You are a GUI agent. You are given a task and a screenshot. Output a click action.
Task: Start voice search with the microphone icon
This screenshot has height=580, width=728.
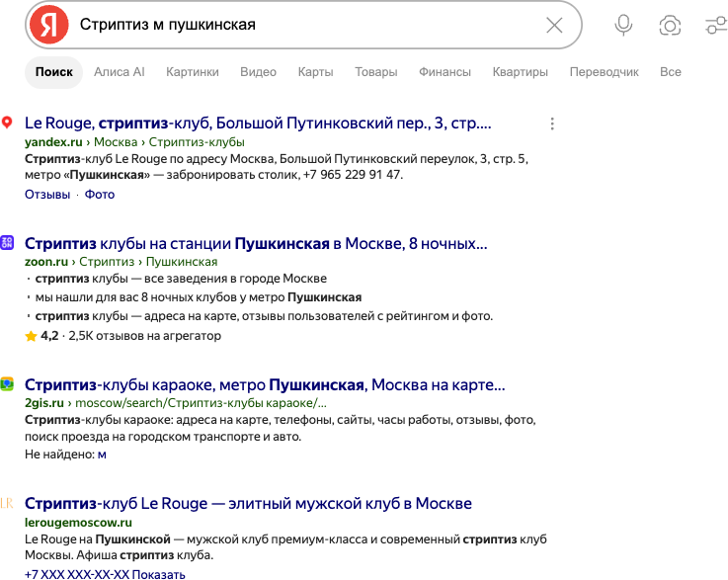point(623,25)
